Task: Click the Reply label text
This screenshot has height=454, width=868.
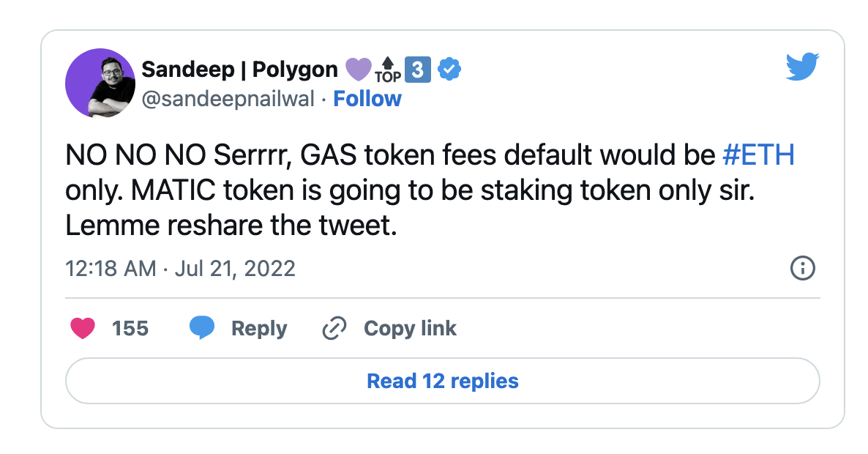Action: tap(258, 328)
